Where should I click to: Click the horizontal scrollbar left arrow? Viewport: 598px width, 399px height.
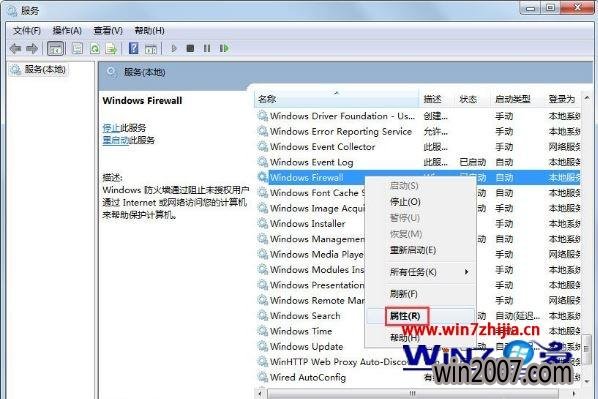tap(260, 393)
